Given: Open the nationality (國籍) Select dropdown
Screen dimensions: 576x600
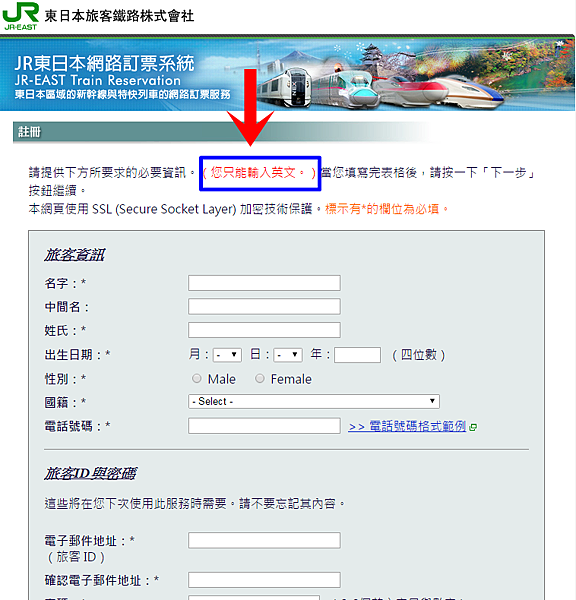Looking at the screenshot, I should [x=313, y=401].
